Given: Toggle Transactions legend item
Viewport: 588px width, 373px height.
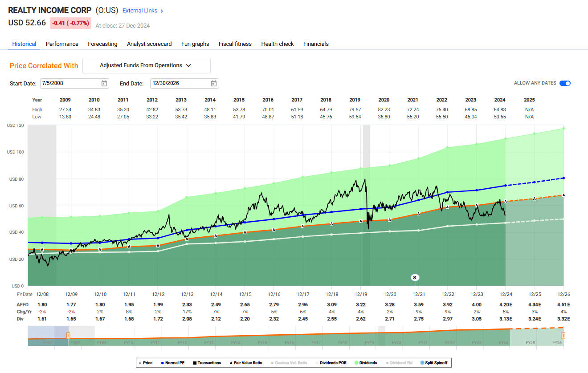Looking at the screenshot, I should [x=206, y=363].
